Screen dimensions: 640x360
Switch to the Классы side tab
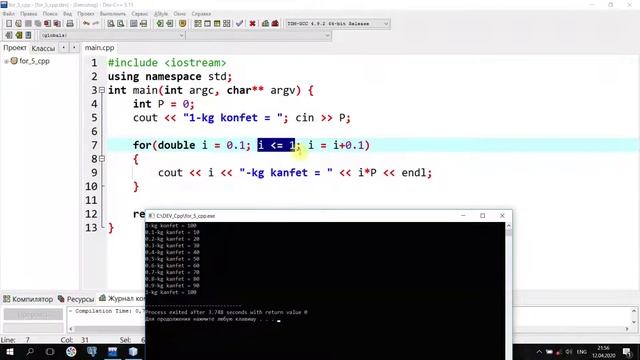[x=43, y=48]
